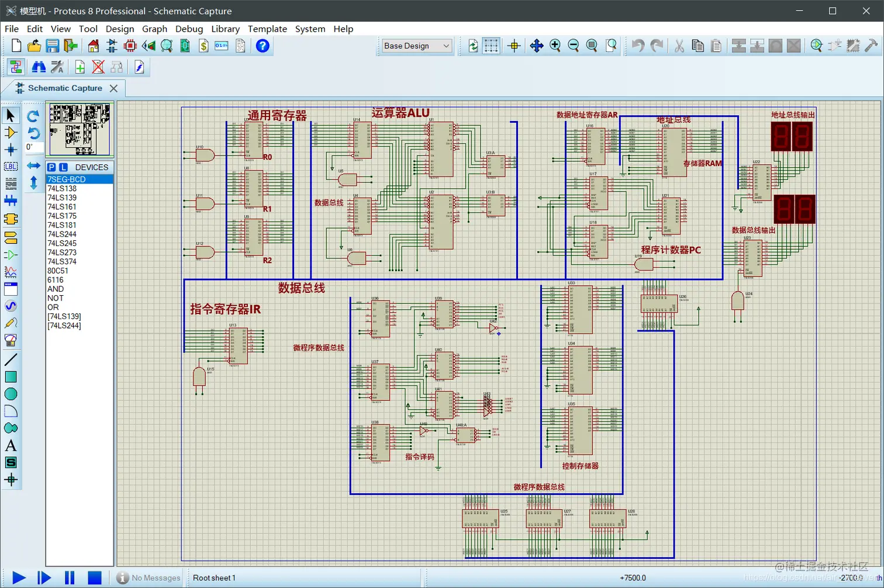Select the 2D text graphics tool

tap(11, 445)
